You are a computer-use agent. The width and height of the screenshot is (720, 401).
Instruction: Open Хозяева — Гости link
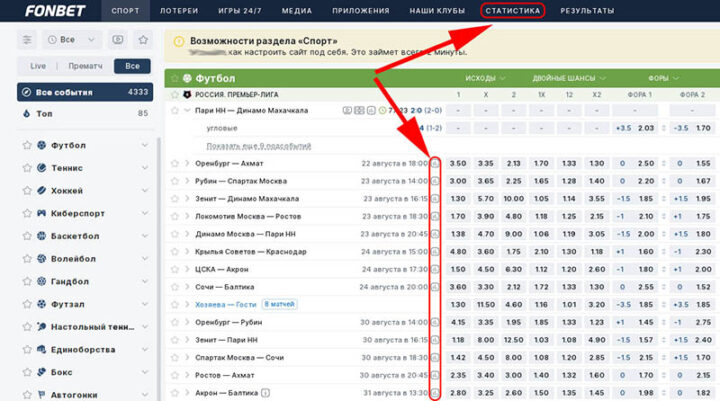tap(225, 305)
